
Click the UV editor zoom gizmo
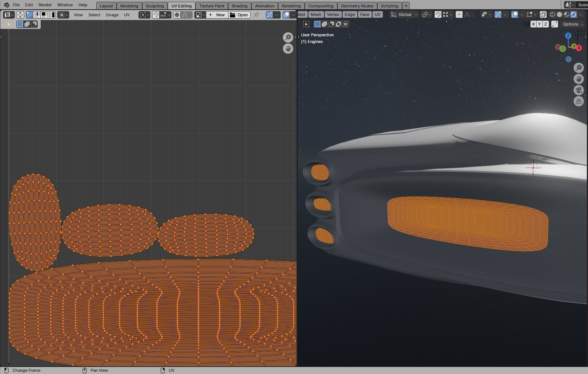(288, 37)
